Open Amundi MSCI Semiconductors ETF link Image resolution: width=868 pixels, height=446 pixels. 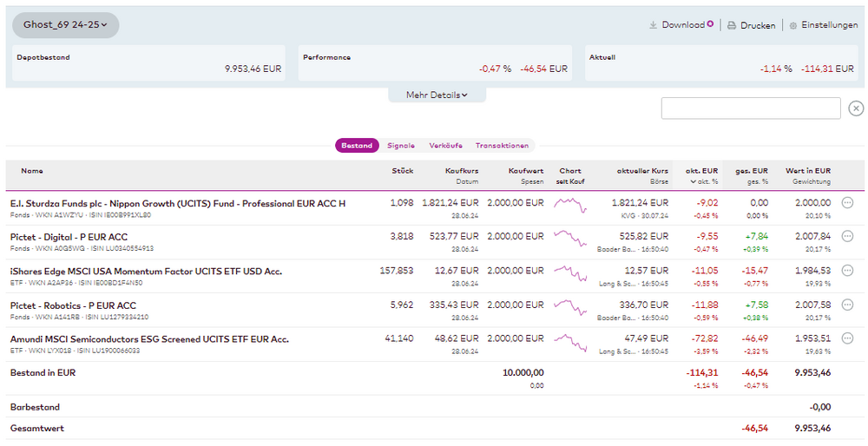coord(149,338)
